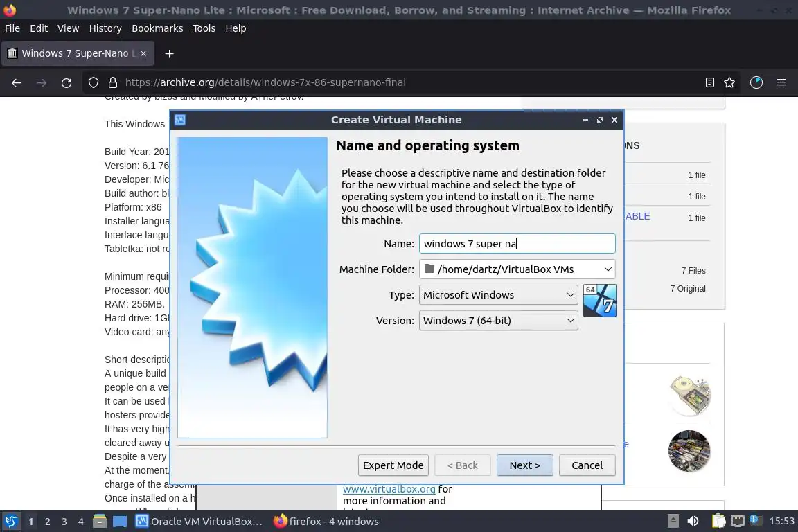Open the Tools menu
The image size is (798, 532).
pos(204,28)
